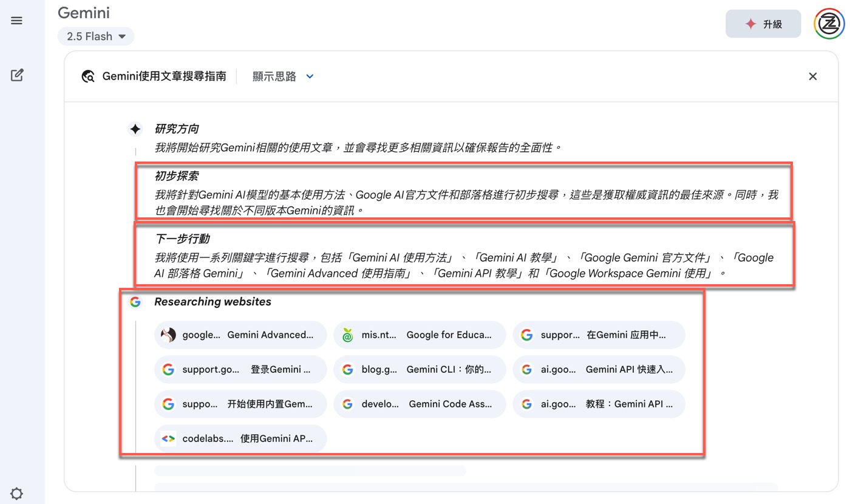Click the Google icon beside Researching websites

[135, 302]
